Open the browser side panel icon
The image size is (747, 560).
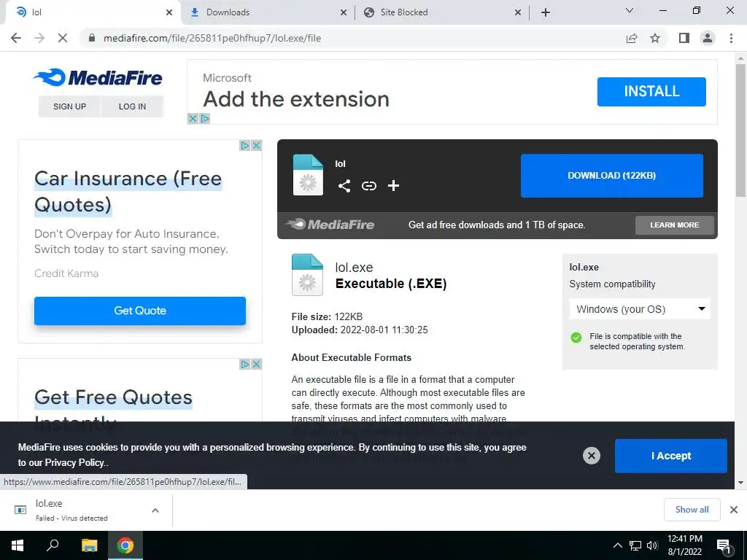[684, 38]
